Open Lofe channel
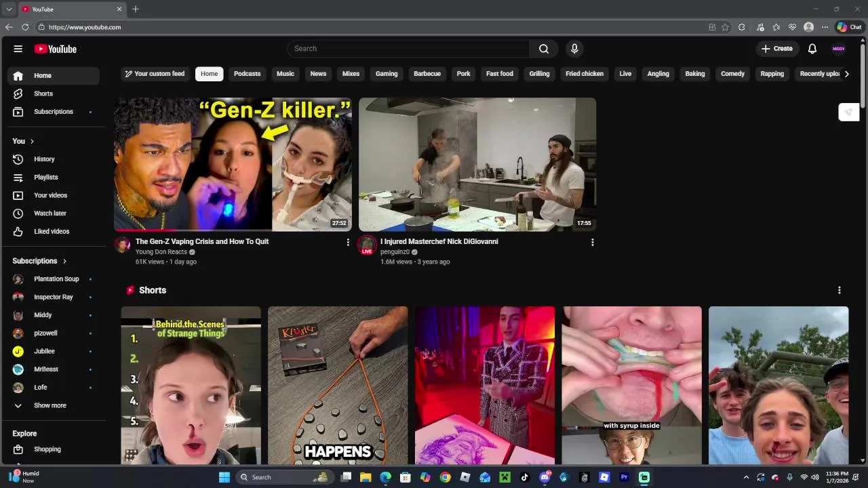Viewport: 868px width, 488px height. point(54,388)
